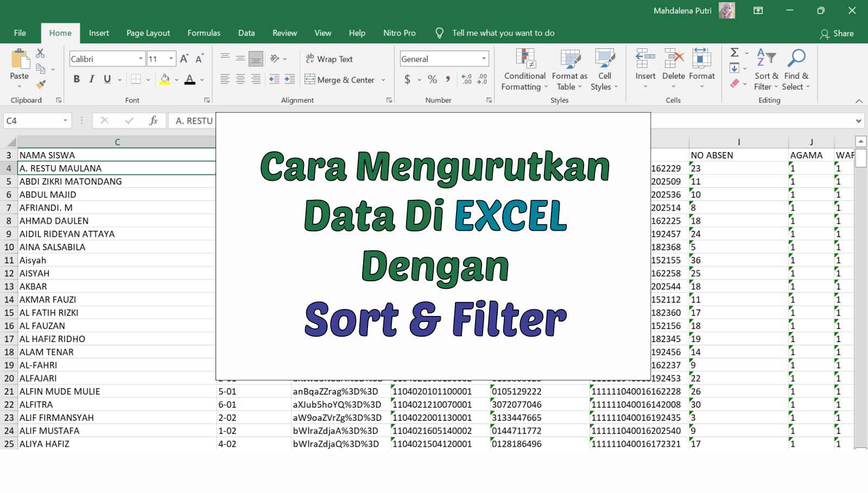Click the Format Painter brush icon

click(x=41, y=84)
